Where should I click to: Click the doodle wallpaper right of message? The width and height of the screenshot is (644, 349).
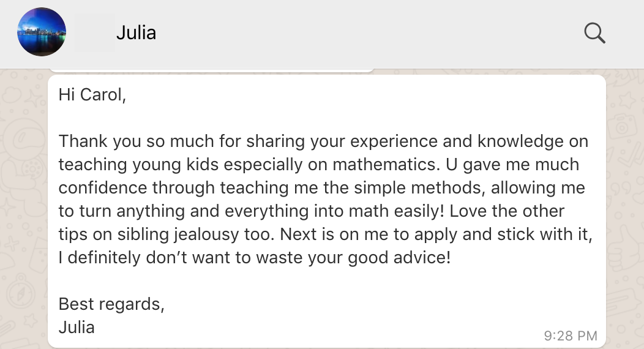point(625,205)
